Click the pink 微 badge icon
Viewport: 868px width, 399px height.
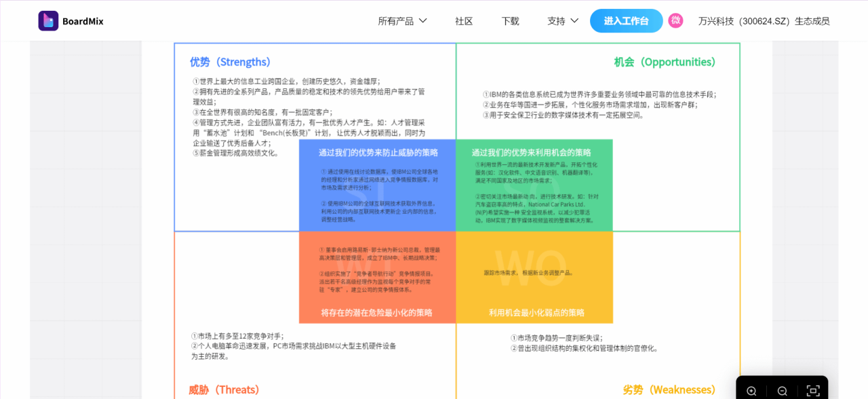(x=675, y=20)
